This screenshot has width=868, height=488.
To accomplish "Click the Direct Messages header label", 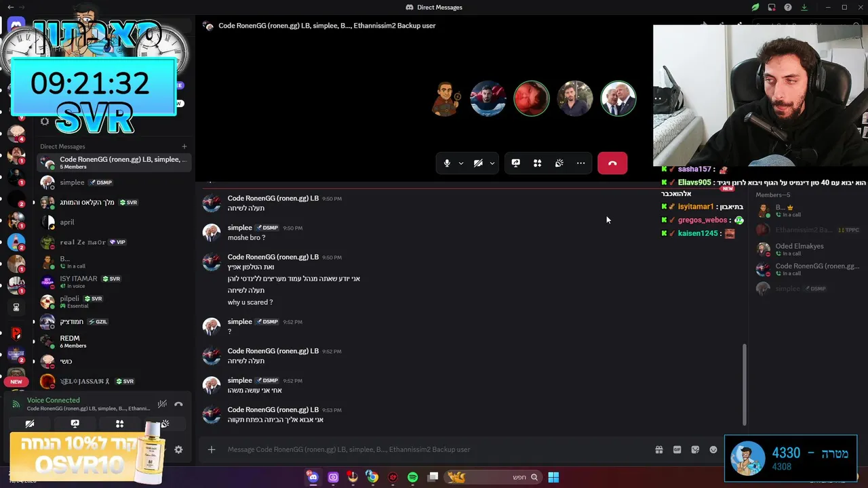I will [62, 146].
